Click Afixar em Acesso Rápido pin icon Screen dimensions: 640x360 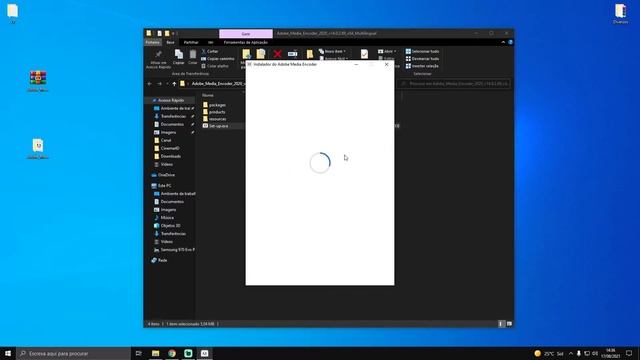[158, 54]
